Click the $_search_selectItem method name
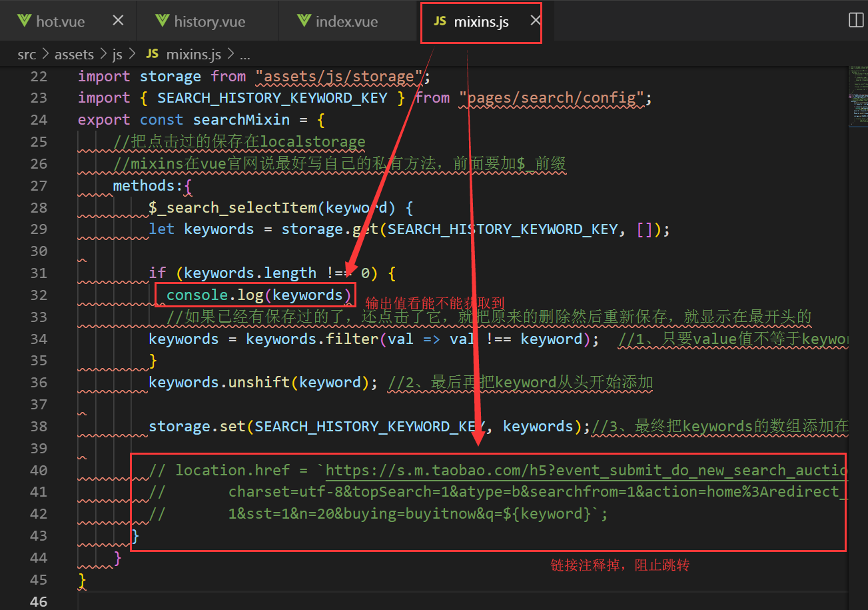This screenshot has height=610, width=868. 233,207
